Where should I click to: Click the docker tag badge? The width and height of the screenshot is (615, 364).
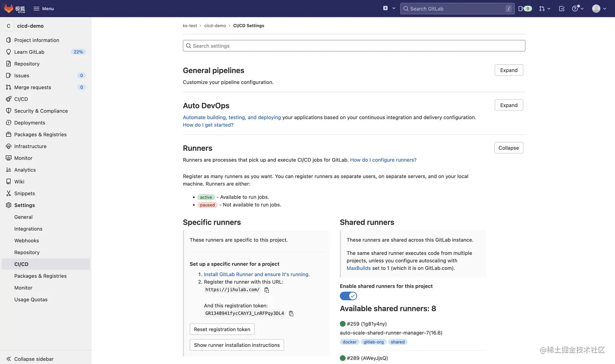[349, 342]
